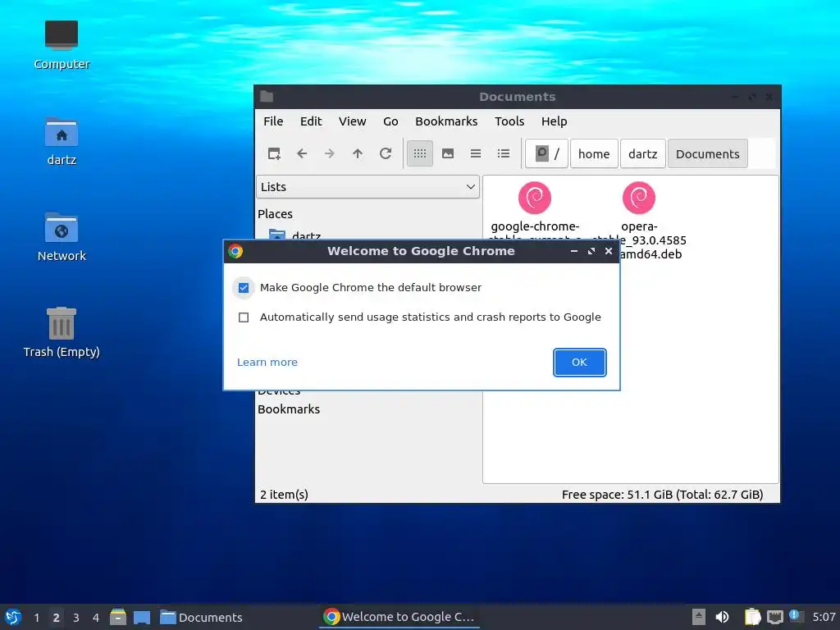Select google-chrome-stable deb file icon

[x=535, y=198]
